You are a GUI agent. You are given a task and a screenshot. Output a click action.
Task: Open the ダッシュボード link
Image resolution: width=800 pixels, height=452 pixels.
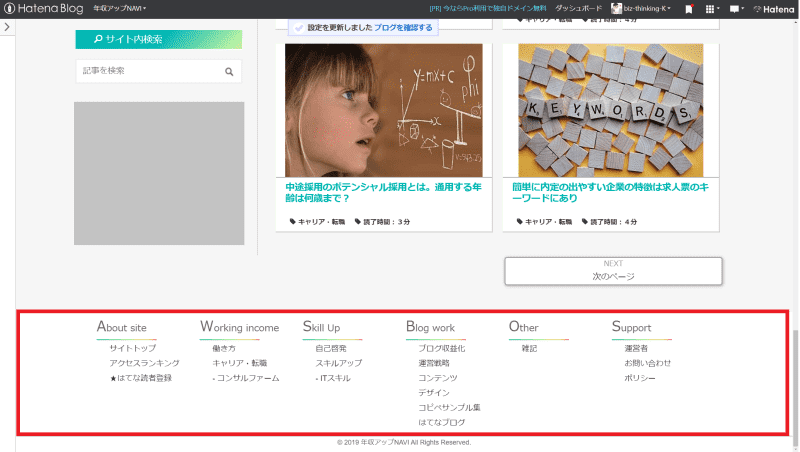pos(578,9)
